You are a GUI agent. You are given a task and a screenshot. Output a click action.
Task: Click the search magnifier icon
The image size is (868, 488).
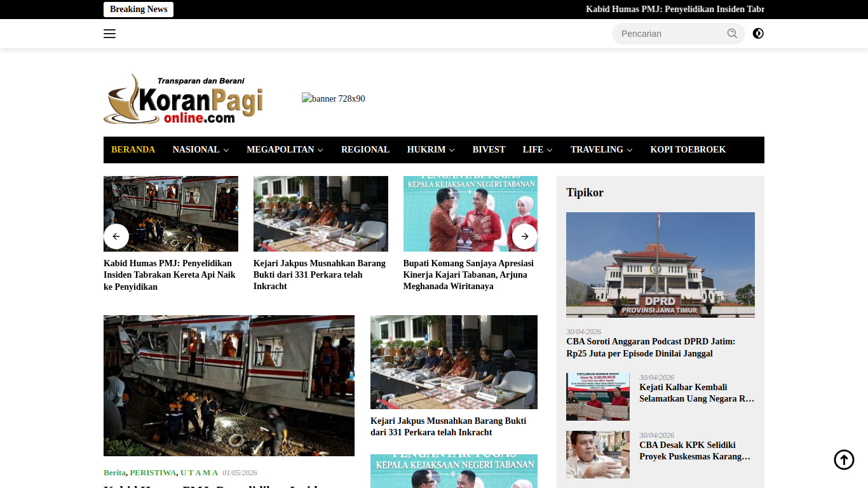[x=732, y=34]
